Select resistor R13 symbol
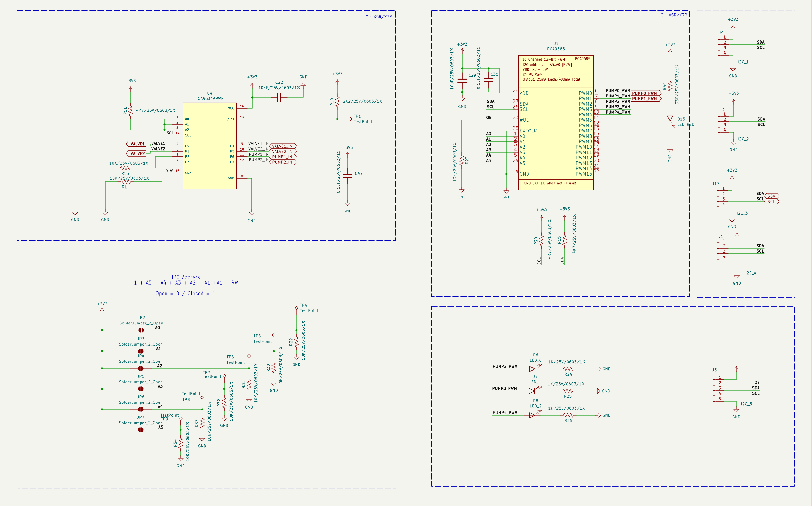Screen dimensions: 812x506 coord(125,168)
